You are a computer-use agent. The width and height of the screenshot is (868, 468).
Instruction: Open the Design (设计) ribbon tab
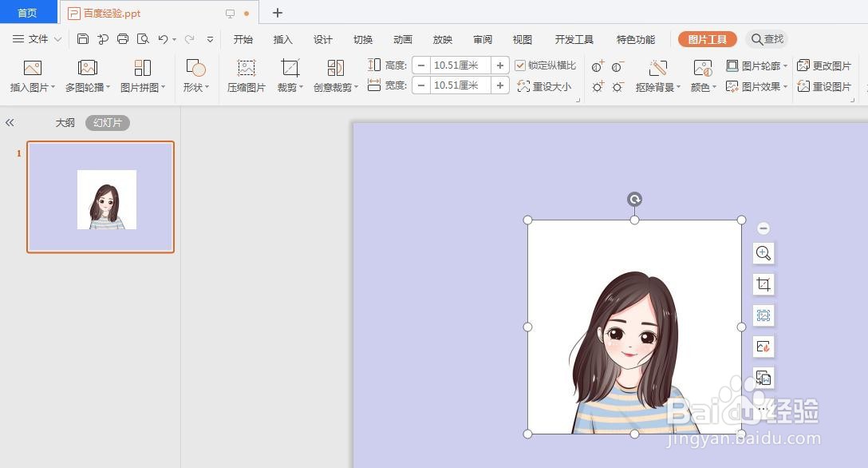pos(323,40)
